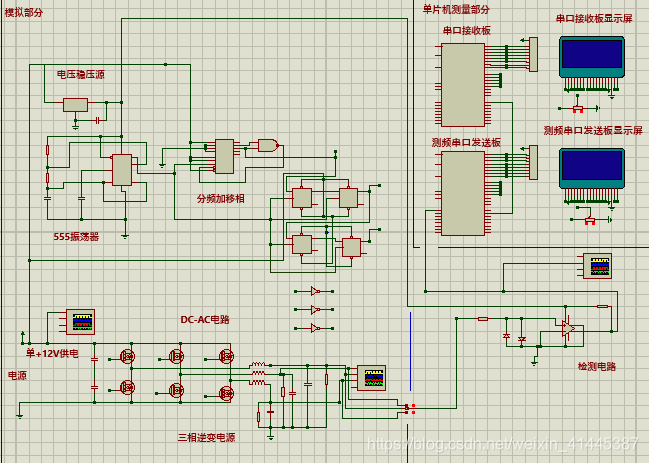Click the LCD under 串口接收板显示屏
This screenshot has width=649, height=463.
click(x=592, y=57)
